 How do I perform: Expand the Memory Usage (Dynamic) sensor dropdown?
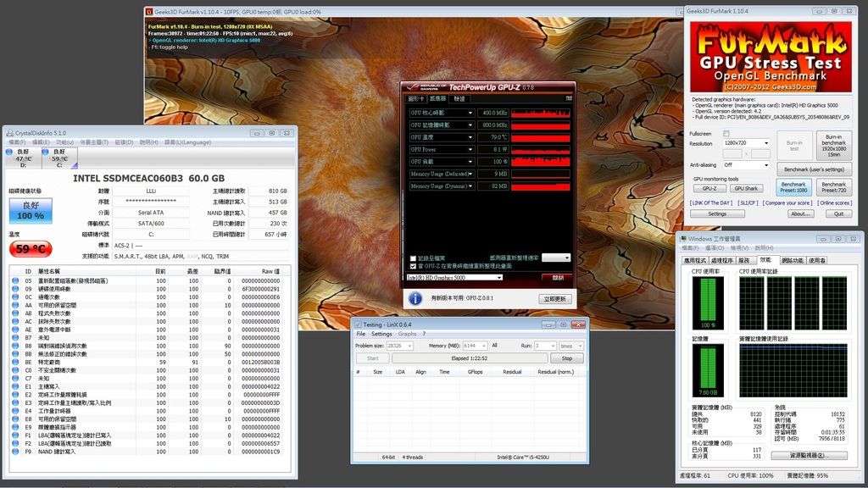tap(470, 186)
